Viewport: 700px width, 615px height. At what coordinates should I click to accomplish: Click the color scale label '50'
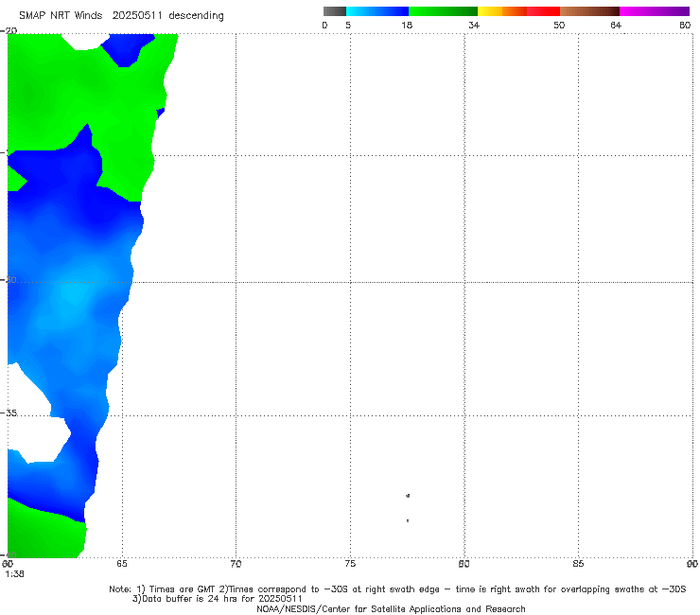[559, 25]
